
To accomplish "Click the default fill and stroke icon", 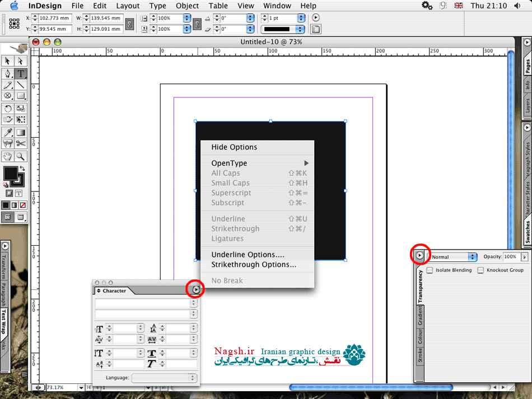I will (x=6, y=185).
